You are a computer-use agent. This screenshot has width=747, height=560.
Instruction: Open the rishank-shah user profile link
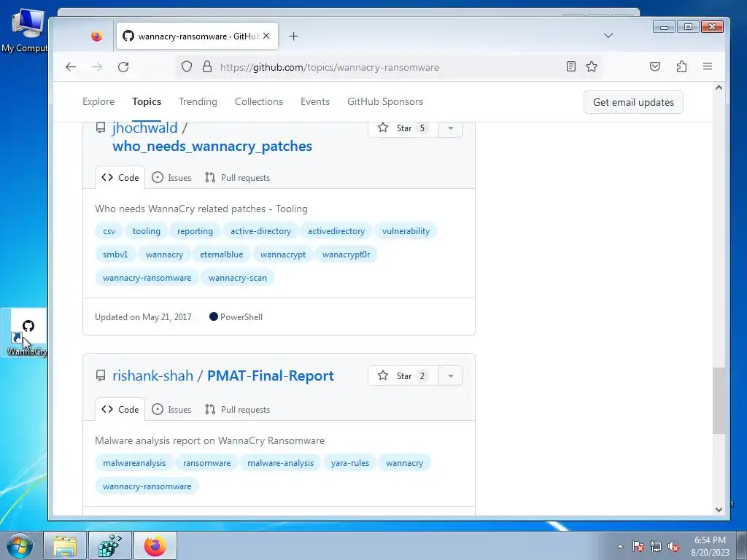(153, 376)
